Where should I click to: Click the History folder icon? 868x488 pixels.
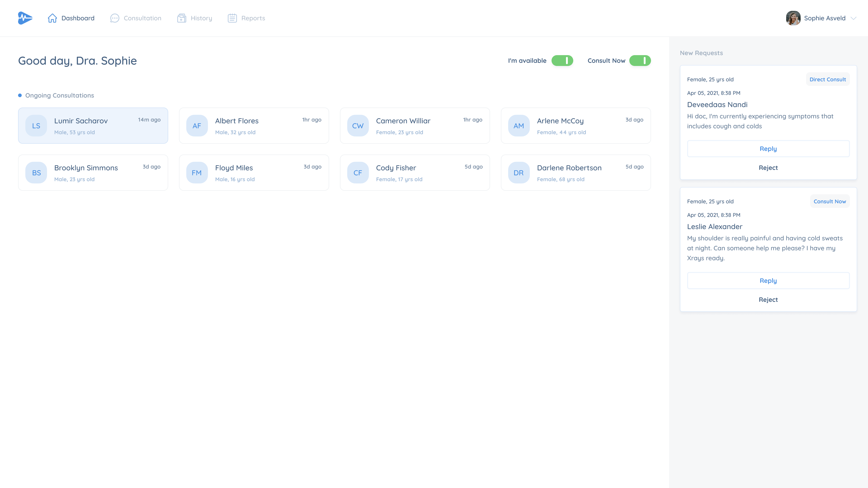[x=182, y=18]
